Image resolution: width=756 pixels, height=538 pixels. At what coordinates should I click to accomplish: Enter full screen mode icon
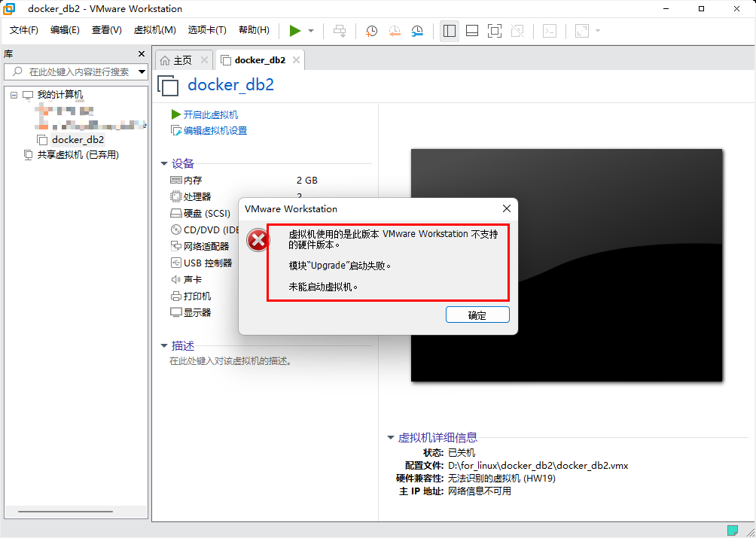coord(495,31)
